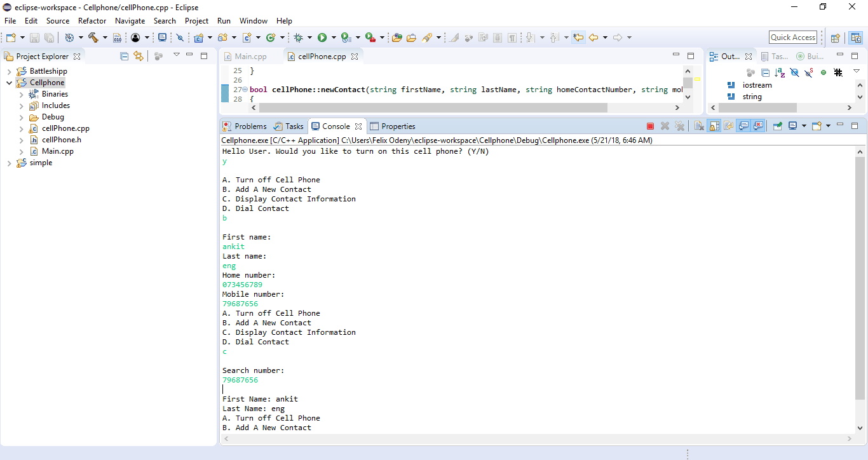Click the Build hammer icon
This screenshot has height=460, width=868.
[93, 37]
